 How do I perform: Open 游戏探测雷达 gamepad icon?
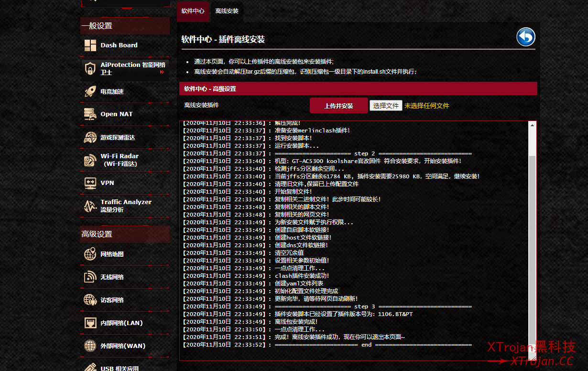90,137
